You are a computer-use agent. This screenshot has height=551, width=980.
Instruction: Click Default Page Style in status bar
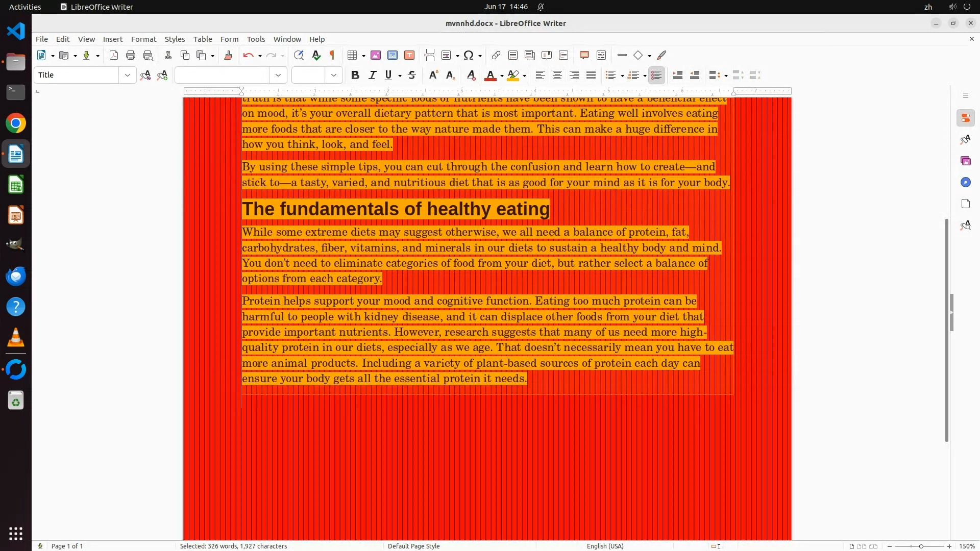click(413, 546)
